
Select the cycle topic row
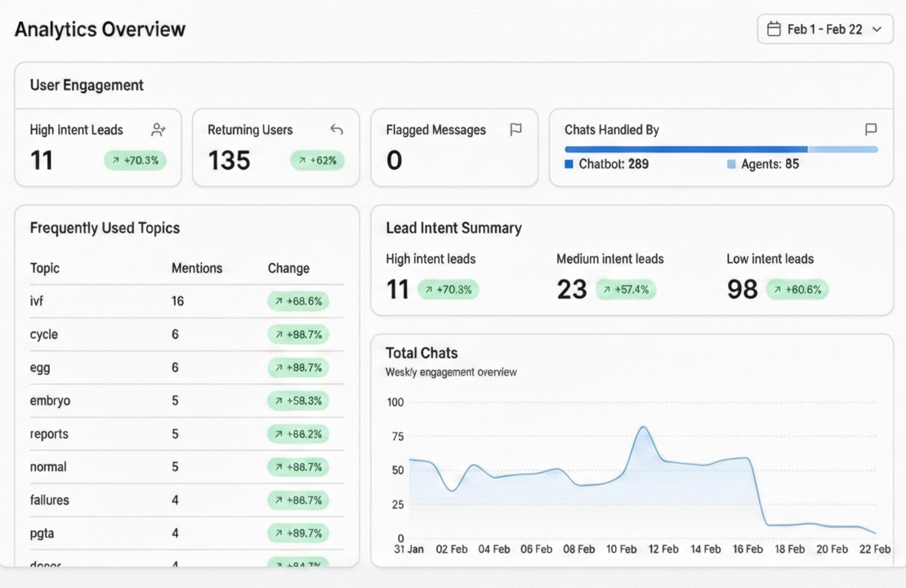186,335
